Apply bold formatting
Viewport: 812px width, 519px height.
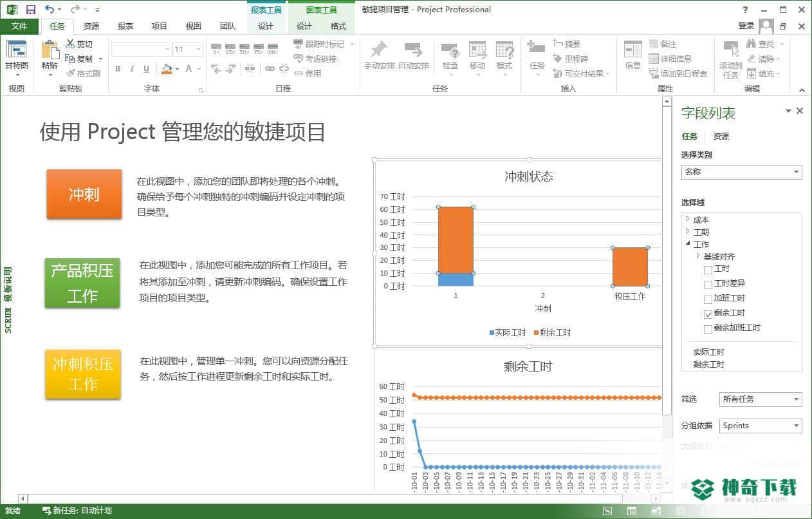[x=118, y=69]
